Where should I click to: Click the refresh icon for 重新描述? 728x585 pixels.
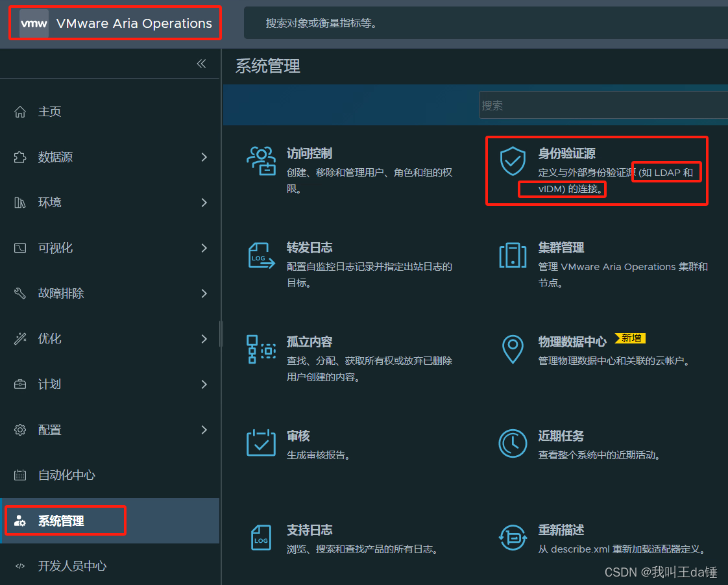point(513,538)
